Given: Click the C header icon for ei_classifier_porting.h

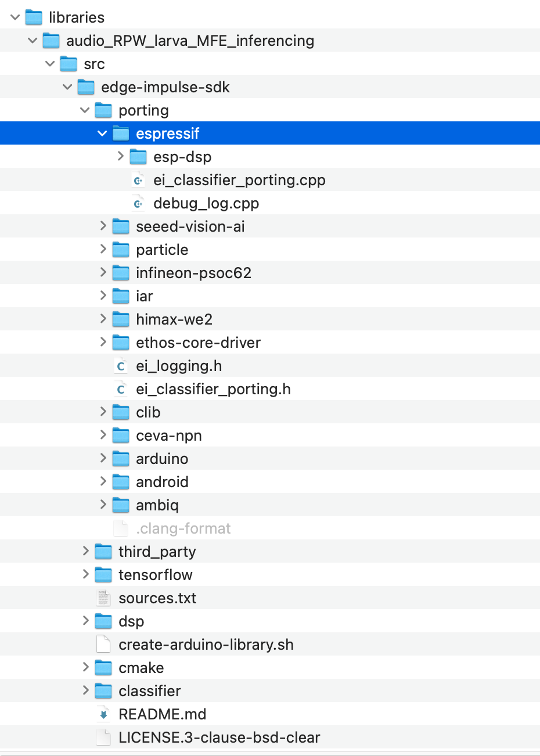Looking at the screenshot, I should pyautogui.click(x=121, y=389).
